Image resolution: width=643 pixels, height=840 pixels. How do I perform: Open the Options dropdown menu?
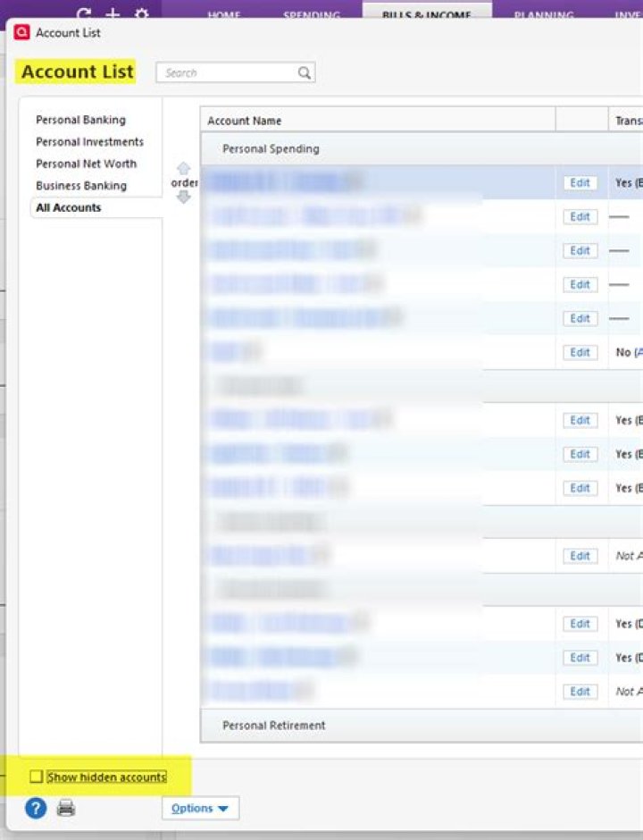[x=200, y=809]
